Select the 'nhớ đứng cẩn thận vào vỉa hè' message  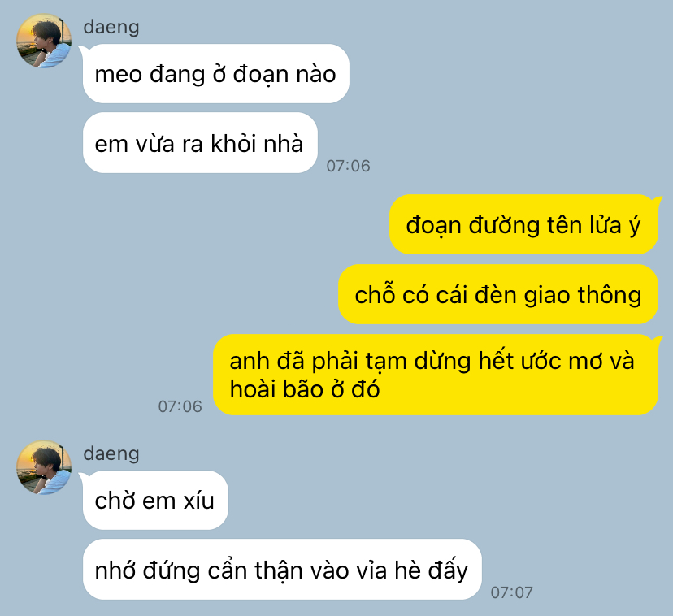pos(282,570)
